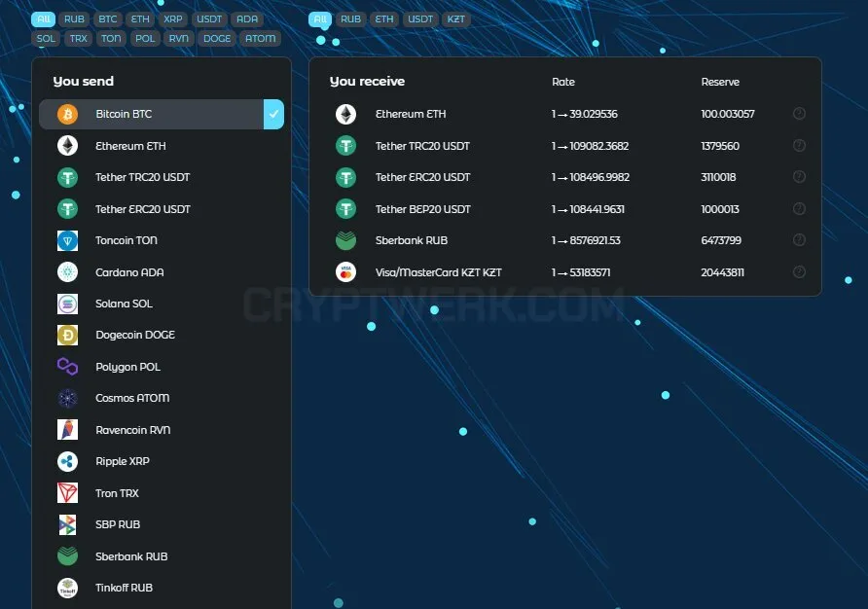The image size is (868, 609).
Task: Click Tether ERC20 icon in You send list
Action: click(x=67, y=209)
